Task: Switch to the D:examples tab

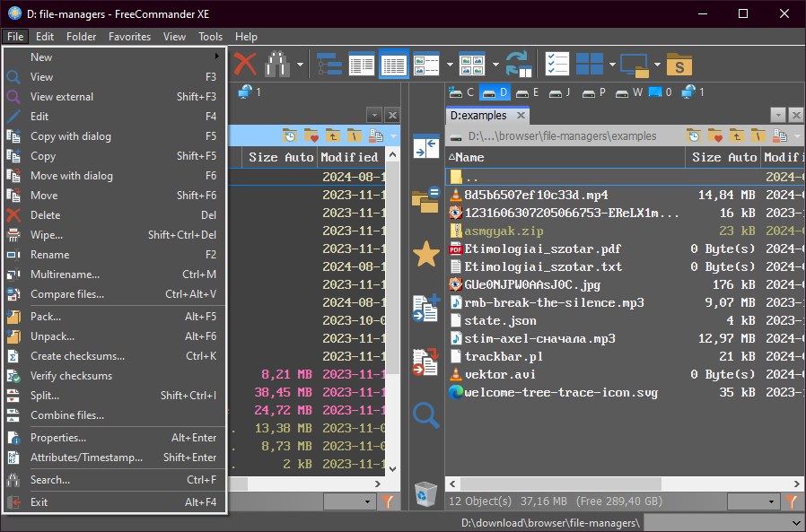Action: pyautogui.click(x=478, y=115)
